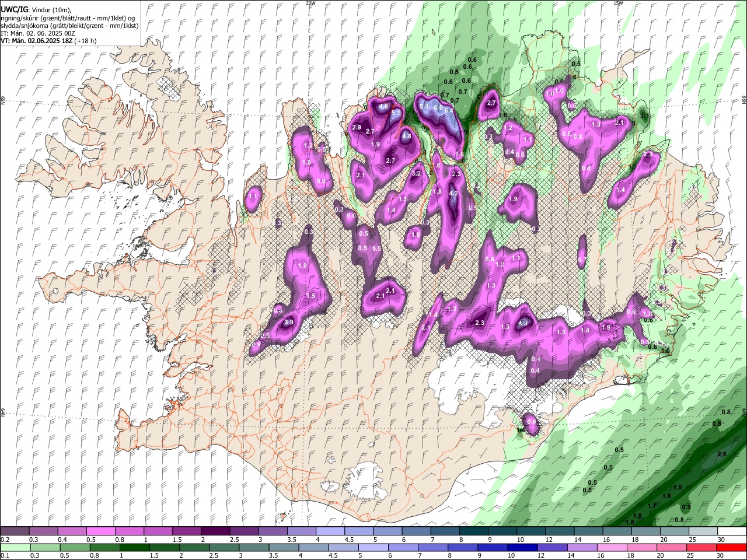Select the 'rigning/skúrir' legend description line
This screenshot has height=560, width=747.
(68, 17)
